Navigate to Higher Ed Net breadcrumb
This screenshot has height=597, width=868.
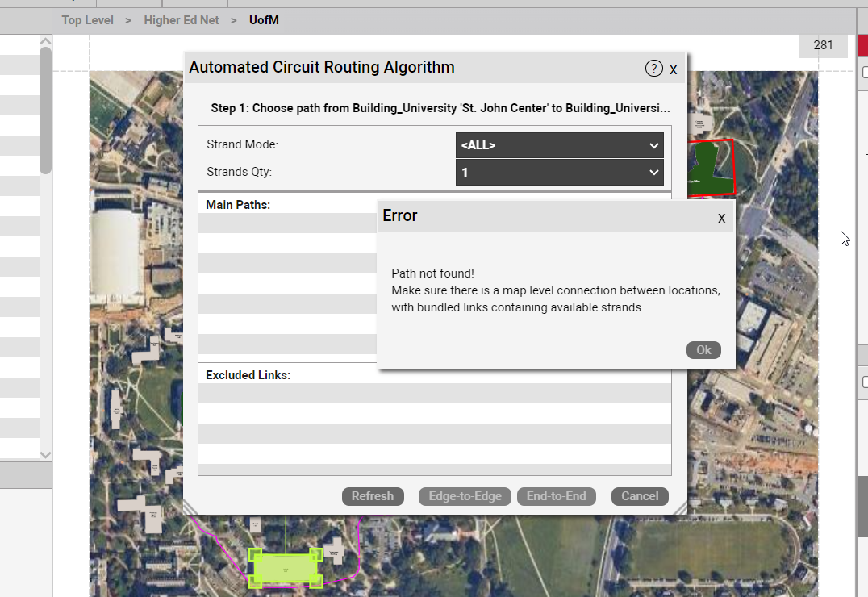pos(182,20)
